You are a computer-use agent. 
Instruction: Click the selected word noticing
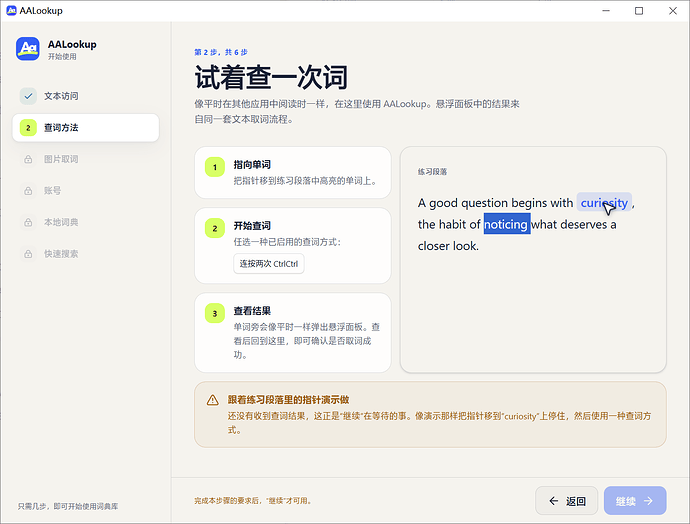507,224
